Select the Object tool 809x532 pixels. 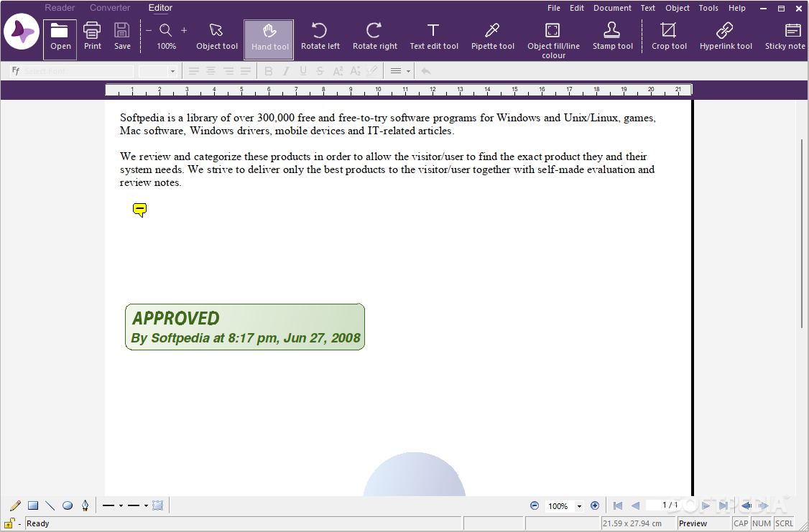click(217, 36)
